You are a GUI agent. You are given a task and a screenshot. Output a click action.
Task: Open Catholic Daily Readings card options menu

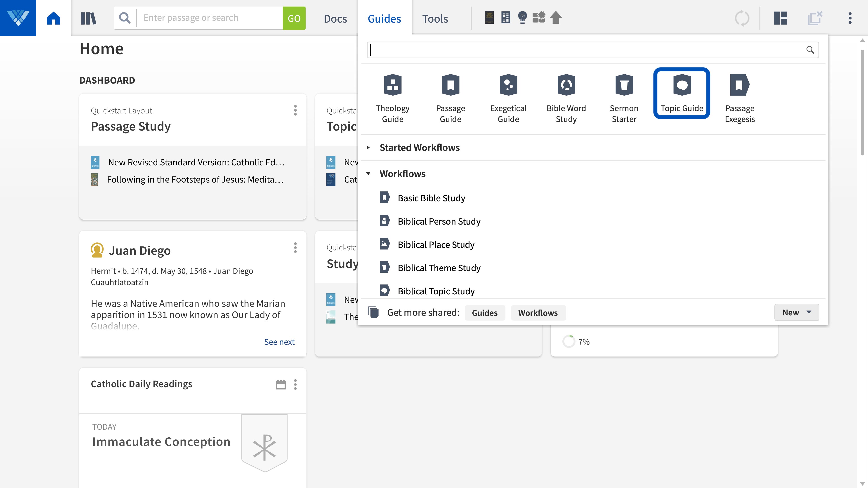click(x=295, y=384)
